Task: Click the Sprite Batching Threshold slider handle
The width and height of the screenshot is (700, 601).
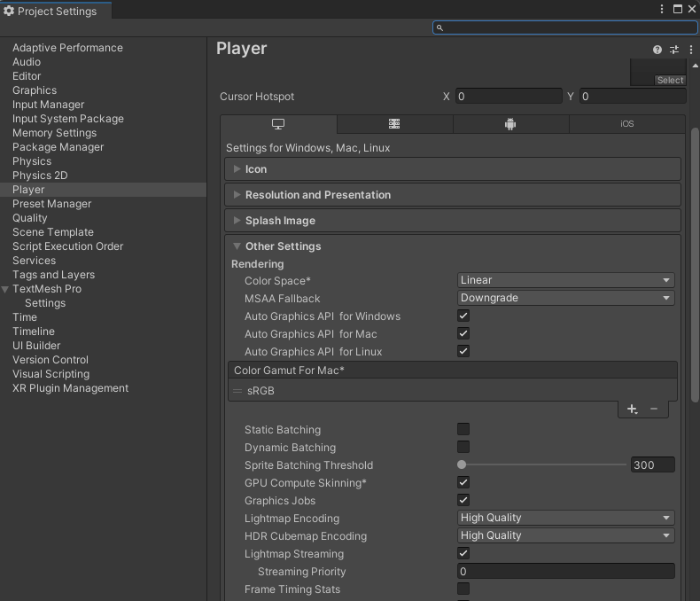Action: point(462,464)
